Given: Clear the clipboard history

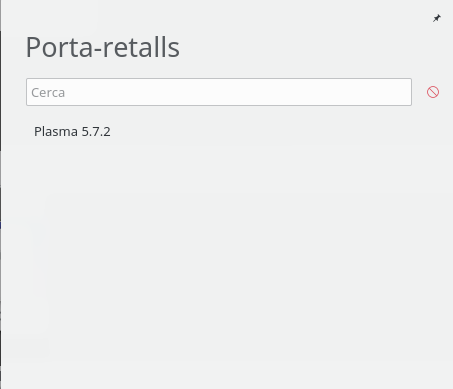Looking at the screenshot, I should (x=433, y=92).
